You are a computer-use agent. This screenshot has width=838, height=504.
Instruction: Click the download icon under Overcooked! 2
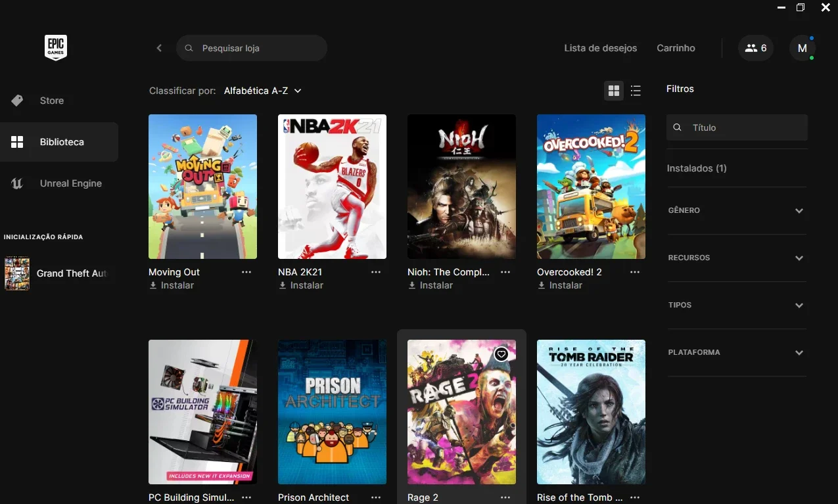(x=542, y=286)
